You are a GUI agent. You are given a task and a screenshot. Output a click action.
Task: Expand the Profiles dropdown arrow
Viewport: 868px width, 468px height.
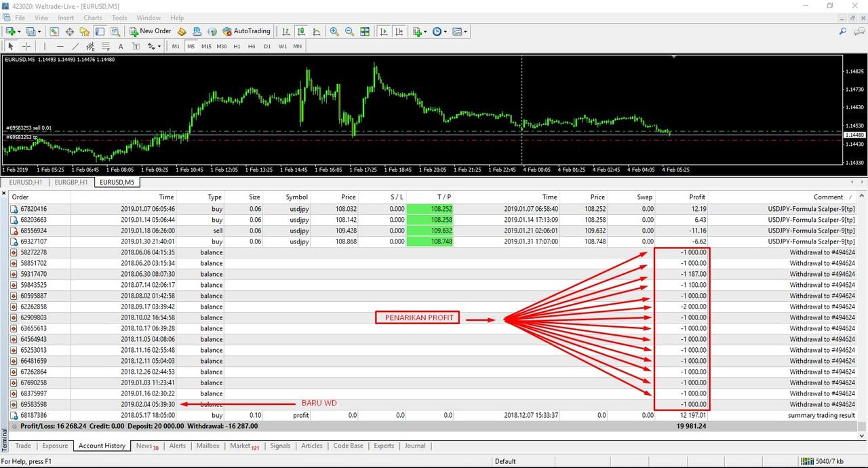(x=40, y=31)
